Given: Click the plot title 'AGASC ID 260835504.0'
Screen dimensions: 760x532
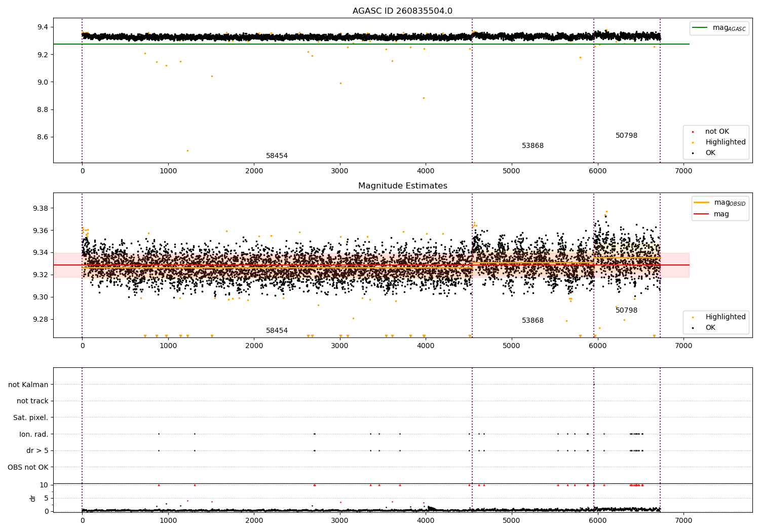Looking at the screenshot, I should (402, 11).
